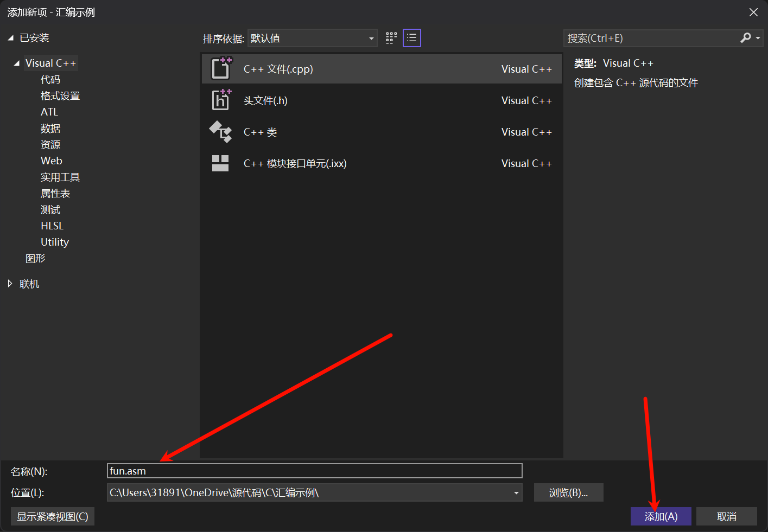Click the 添加(A) button
This screenshot has width=768, height=532.
click(661, 517)
